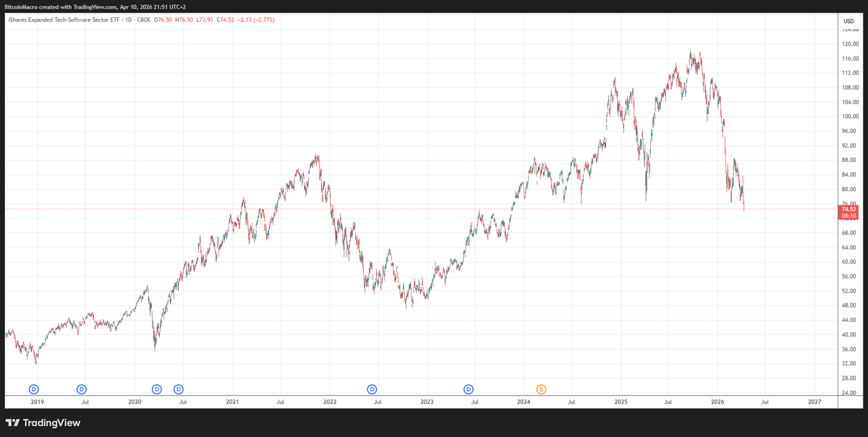Click the 36.00 price axis label
868x437 pixels.
pyautogui.click(x=849, y=349)
